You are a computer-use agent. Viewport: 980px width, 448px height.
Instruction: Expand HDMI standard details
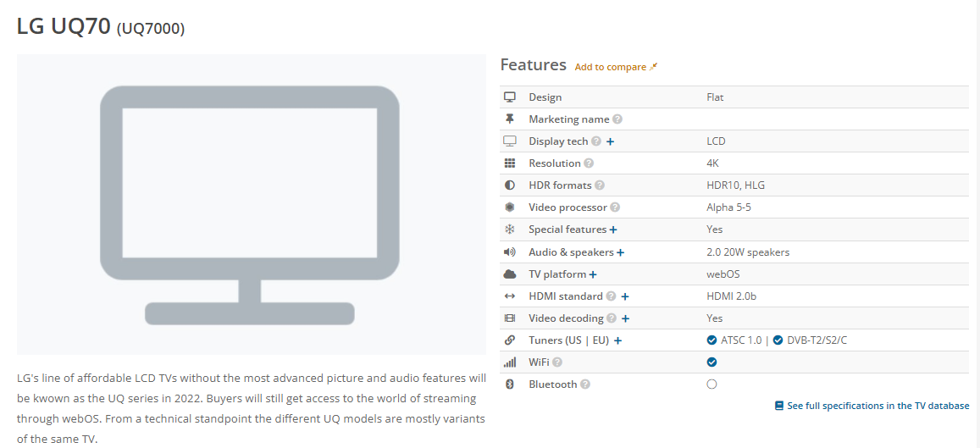coord(625,296)
